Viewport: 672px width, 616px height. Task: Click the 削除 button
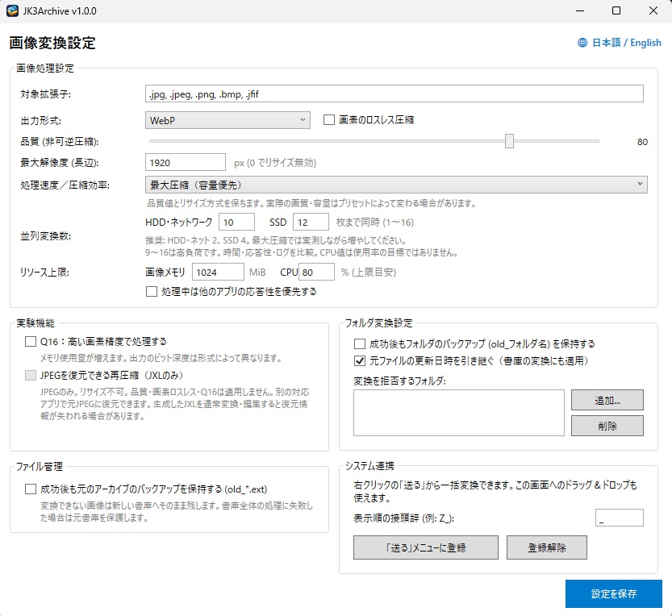[607, 426]
